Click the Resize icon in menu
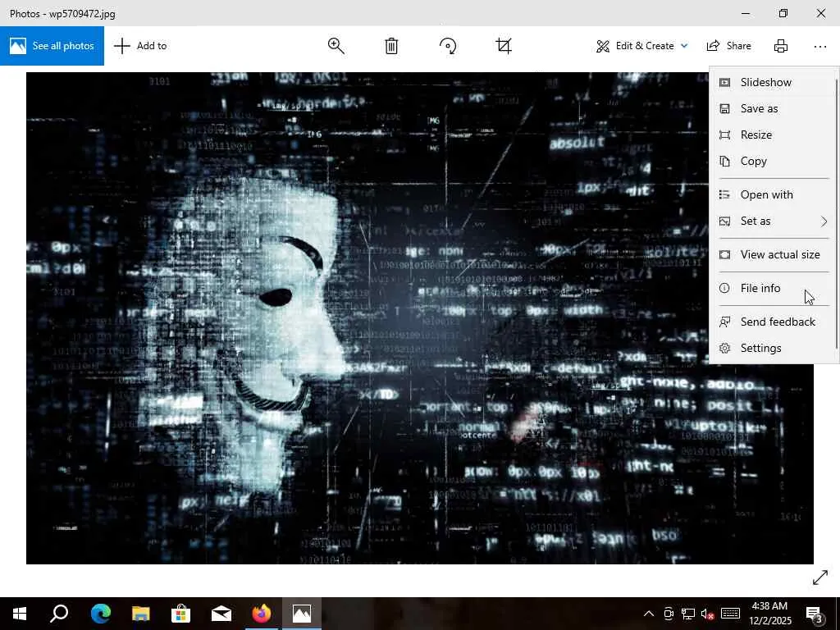The height and width of the screenshot is (630, 840). 724,135
